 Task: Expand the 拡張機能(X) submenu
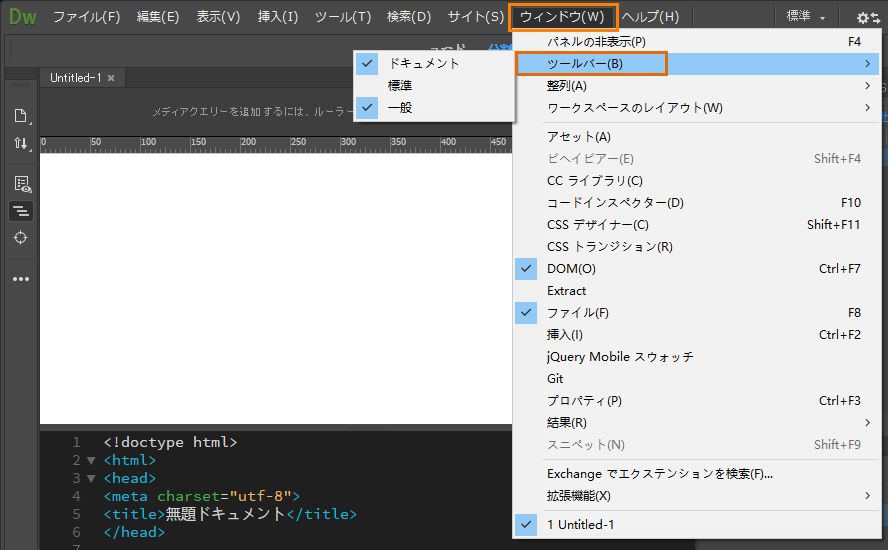coord(697,496)
